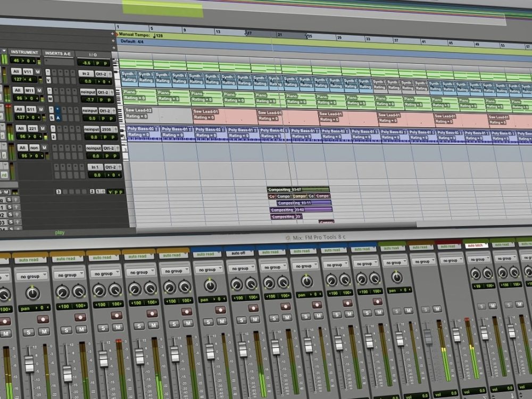Click the green selection in the overview strip

[162, 8]
